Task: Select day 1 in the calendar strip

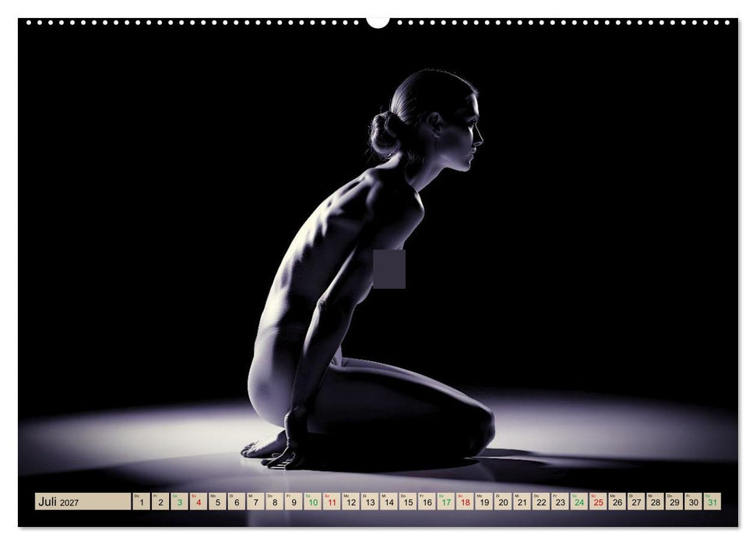Action: click(141, 501)
